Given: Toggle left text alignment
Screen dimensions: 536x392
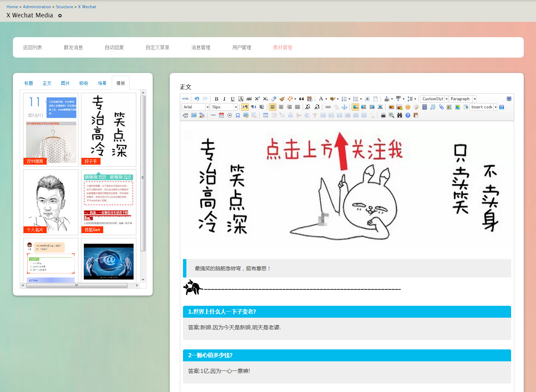Looking at the screenshot, I should point(273,107).
